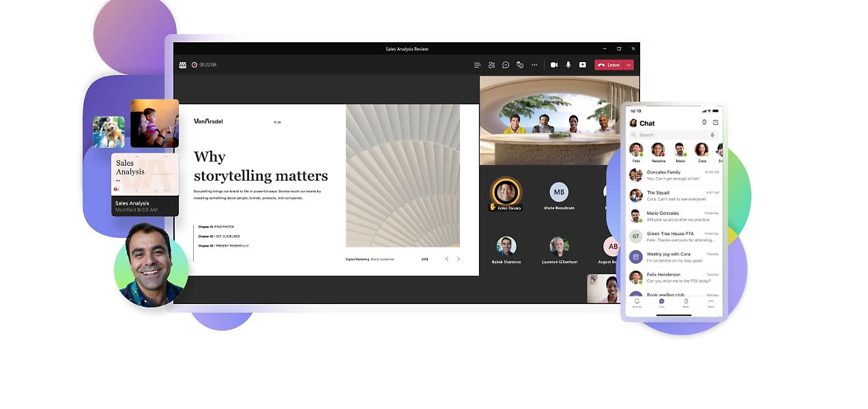Select Marie Beaudouin's MB avatar
Screen dimensions: 868x409
coord(559,192)
